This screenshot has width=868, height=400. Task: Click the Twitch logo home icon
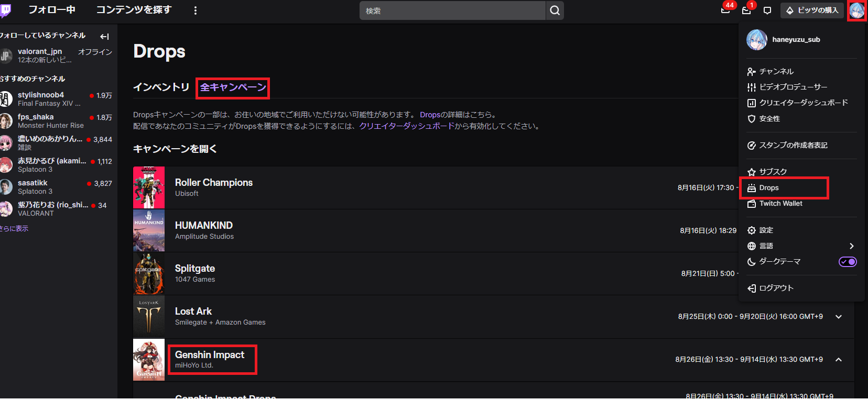5,10
